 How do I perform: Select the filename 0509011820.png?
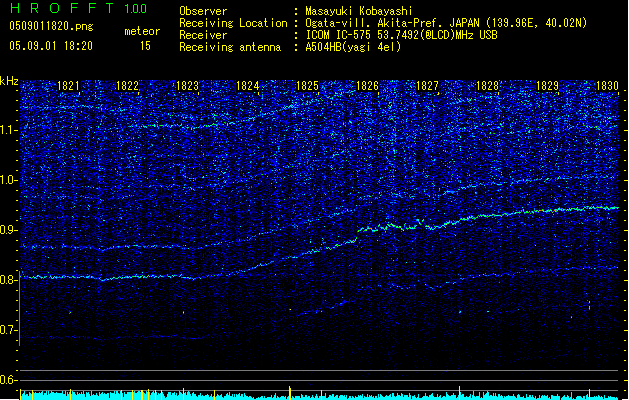[x=51, y=26]
